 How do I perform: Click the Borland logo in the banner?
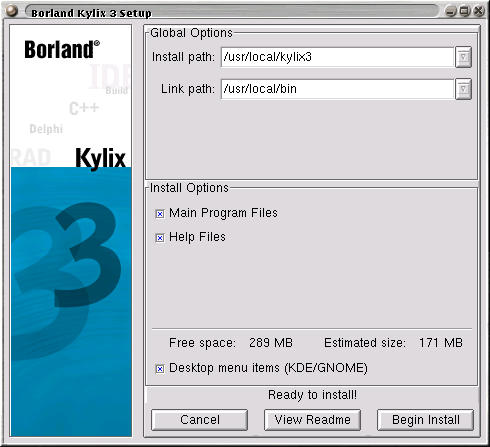click(62, 50)
